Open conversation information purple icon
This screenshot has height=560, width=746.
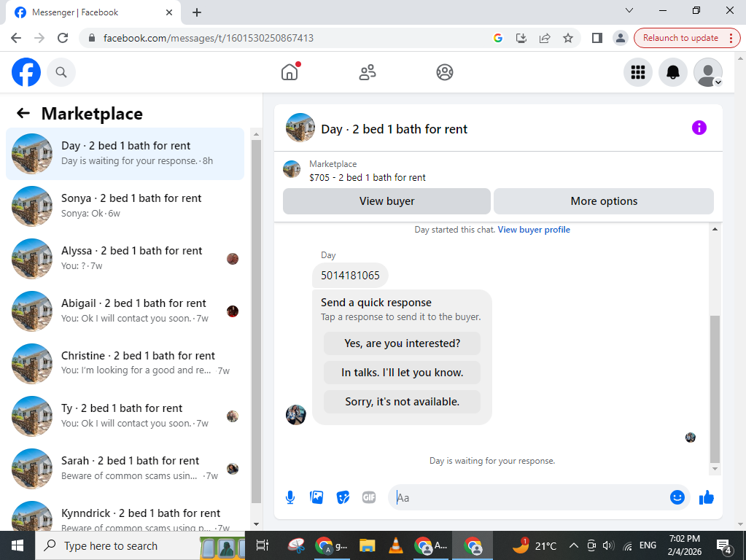click(699, 128)
